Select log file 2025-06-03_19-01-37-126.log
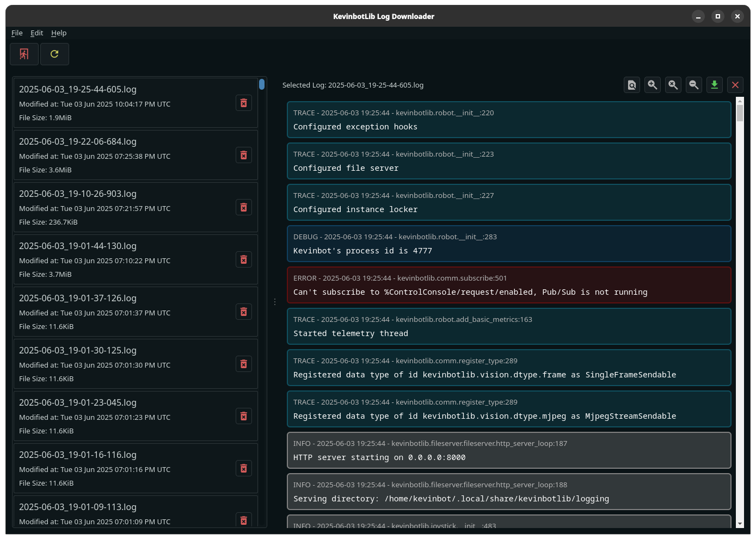Image resolution: width=756 pixels, height=540 pixels. [x=136, y=312]
